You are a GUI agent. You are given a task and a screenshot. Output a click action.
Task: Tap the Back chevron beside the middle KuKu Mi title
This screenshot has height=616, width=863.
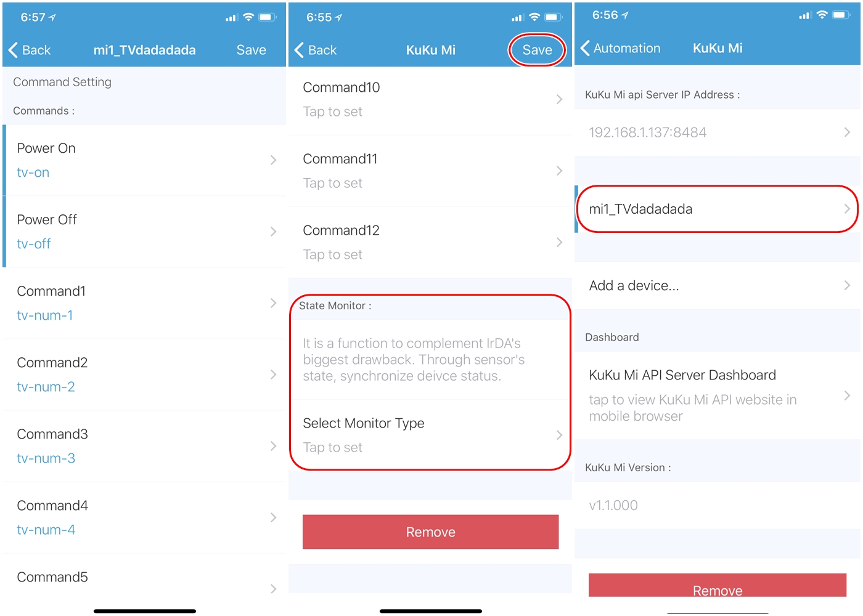[300, 50]
